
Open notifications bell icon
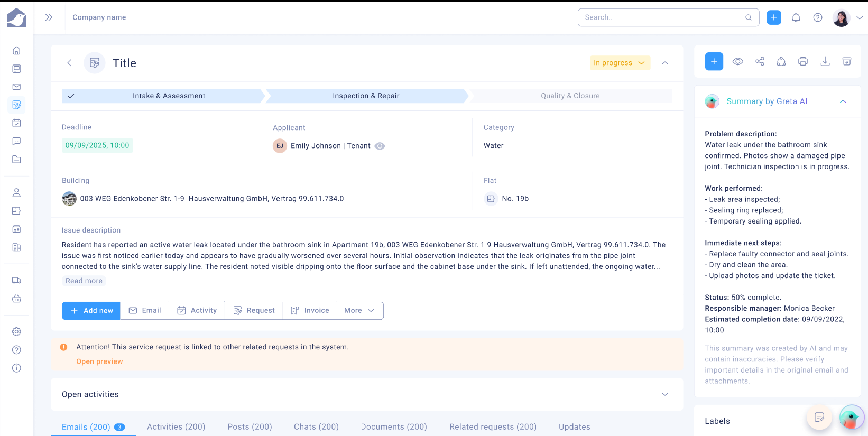click(x=796, y=17)
